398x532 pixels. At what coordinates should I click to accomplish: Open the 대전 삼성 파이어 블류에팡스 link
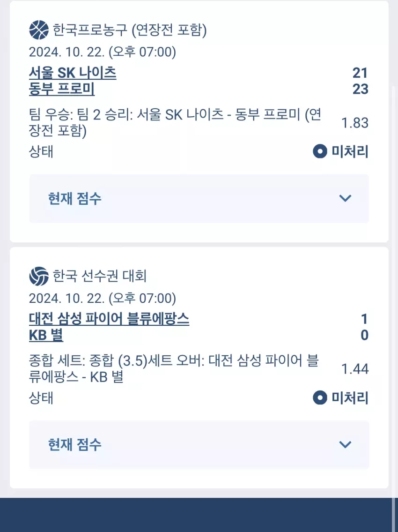pos(109,319)
